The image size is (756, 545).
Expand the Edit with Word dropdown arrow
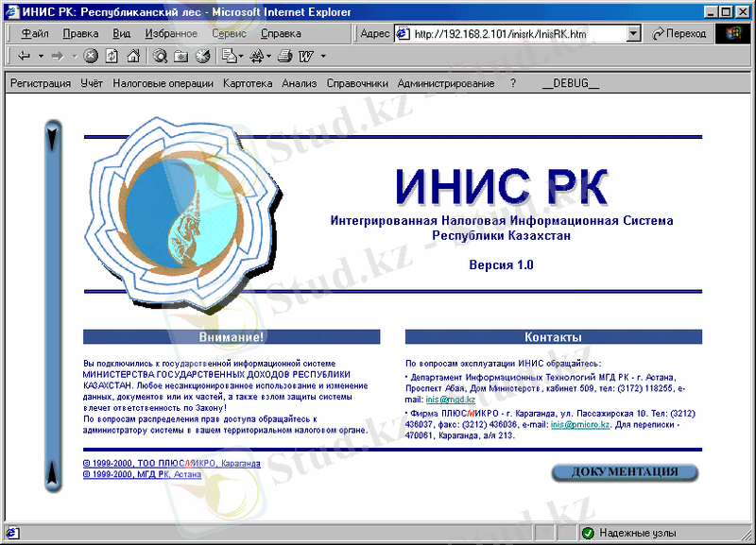pos(323,57)
